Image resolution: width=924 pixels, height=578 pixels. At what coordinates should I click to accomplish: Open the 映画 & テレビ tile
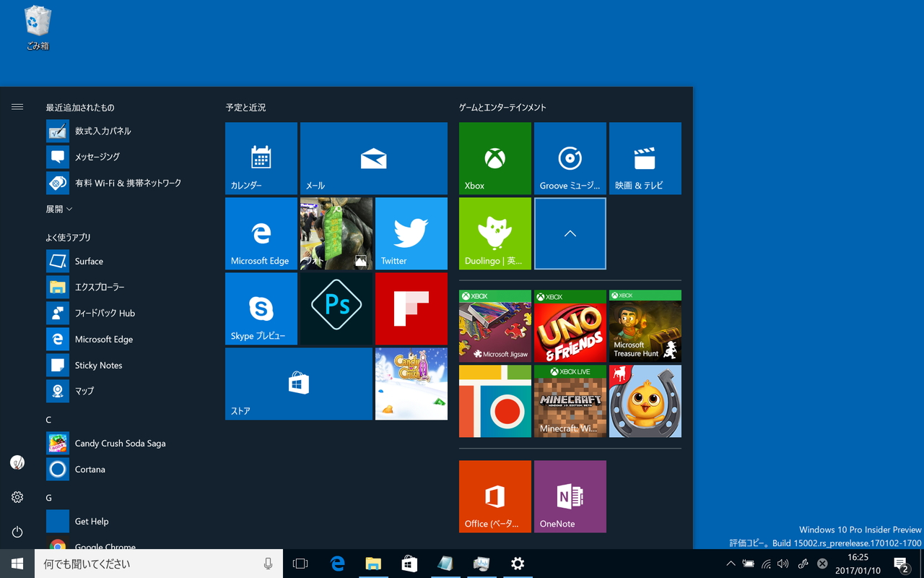point(645,158)
